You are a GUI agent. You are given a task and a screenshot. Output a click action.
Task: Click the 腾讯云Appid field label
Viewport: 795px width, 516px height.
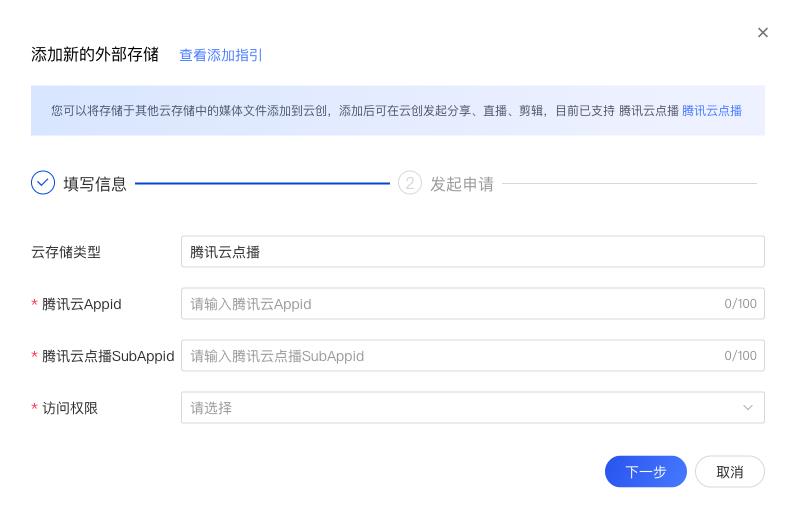pos(82,304)
